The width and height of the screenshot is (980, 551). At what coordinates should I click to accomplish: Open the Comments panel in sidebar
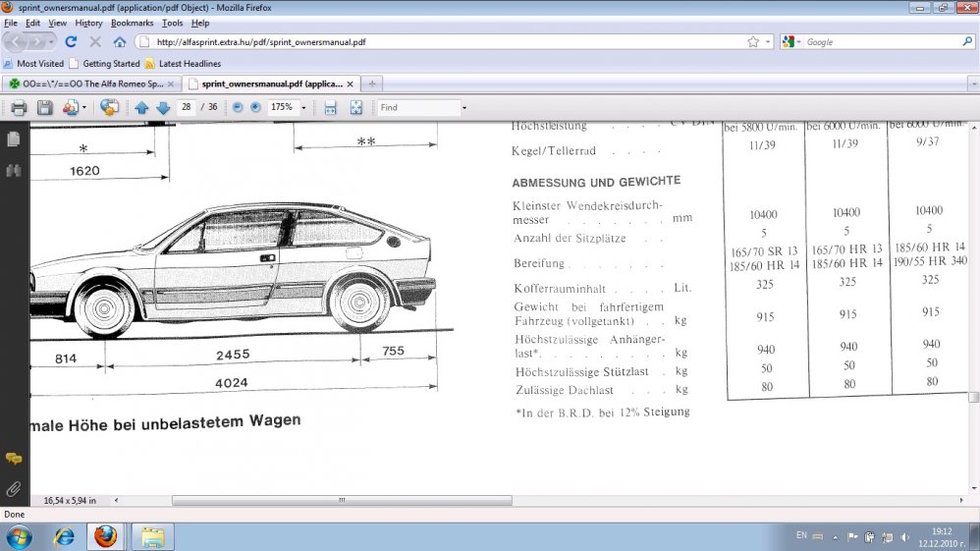tap(14, 459)
